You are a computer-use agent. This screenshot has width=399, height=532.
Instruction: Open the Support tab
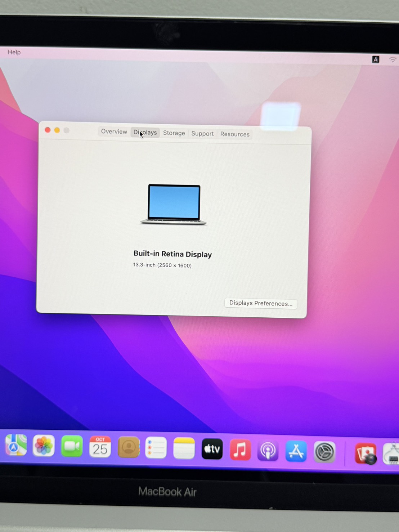(x=202, y=134)
